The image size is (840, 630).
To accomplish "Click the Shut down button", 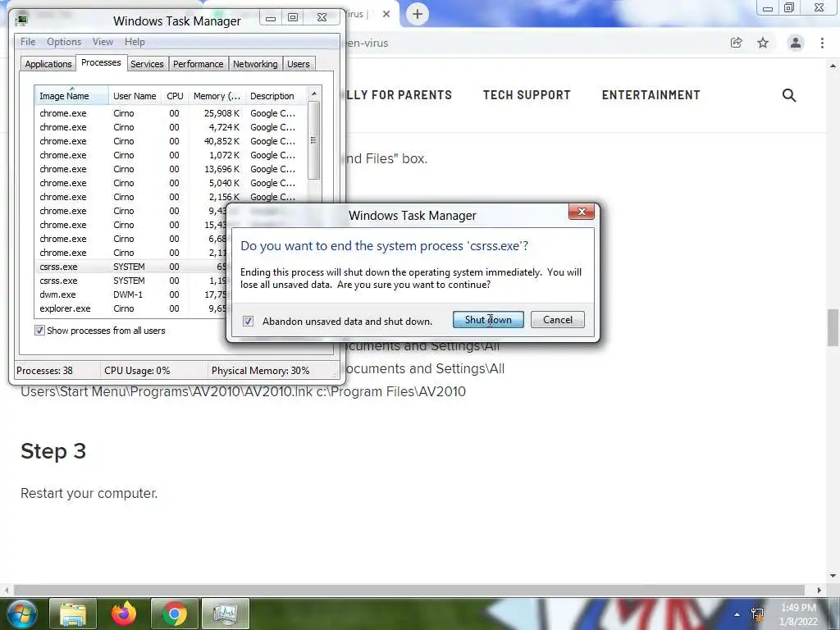I will [x=488, y=320].
